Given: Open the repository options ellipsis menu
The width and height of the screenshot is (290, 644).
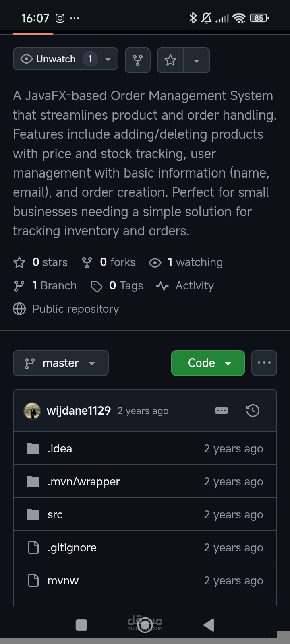Looking at the screenshot, I should click(x=264, y=363).
